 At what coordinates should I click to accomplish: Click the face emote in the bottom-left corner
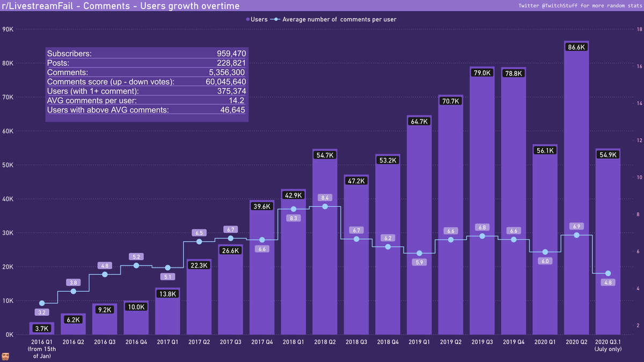point(5,356)
